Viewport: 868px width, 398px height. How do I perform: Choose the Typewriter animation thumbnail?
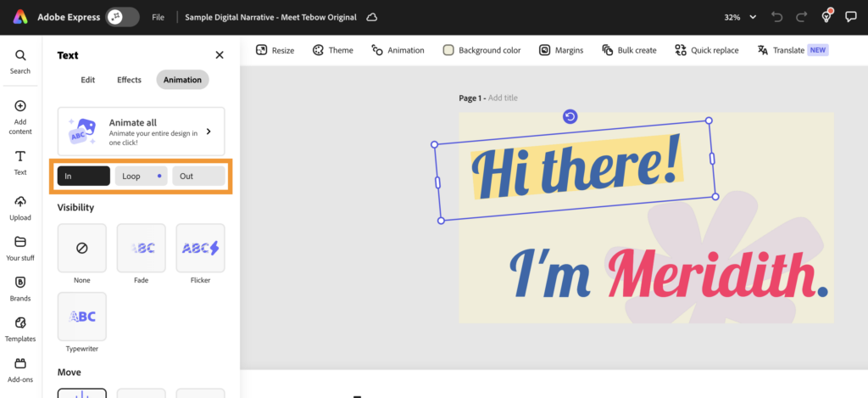(x=82, y=317)
